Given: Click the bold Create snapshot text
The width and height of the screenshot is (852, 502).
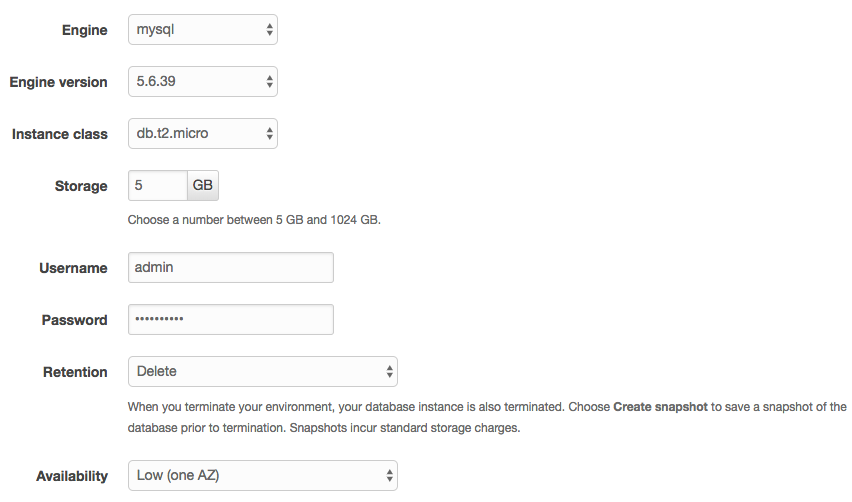Looking at the screenshot, I should coord(660,407).
